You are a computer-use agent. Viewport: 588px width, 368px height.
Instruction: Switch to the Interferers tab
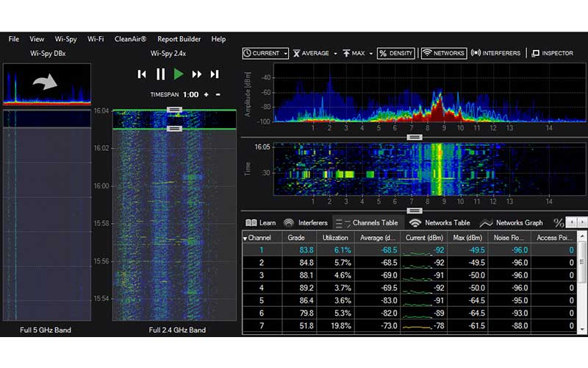click(x=306, y=223)
